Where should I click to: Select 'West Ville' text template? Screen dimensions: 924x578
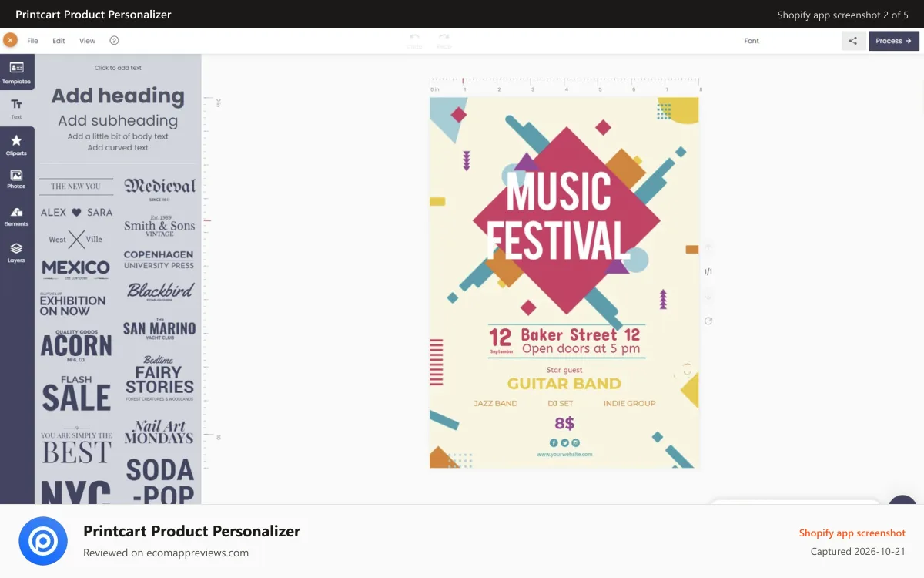(x=76, y=239)
